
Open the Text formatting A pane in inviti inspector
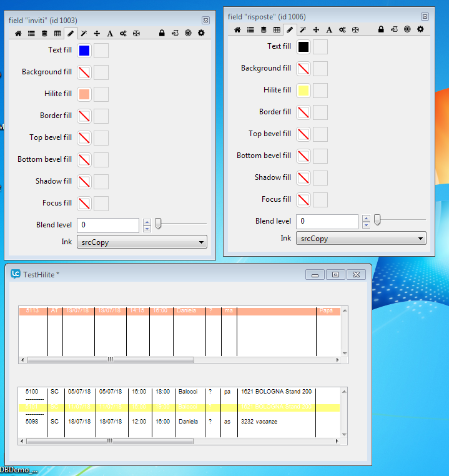[x=110, y=33]
